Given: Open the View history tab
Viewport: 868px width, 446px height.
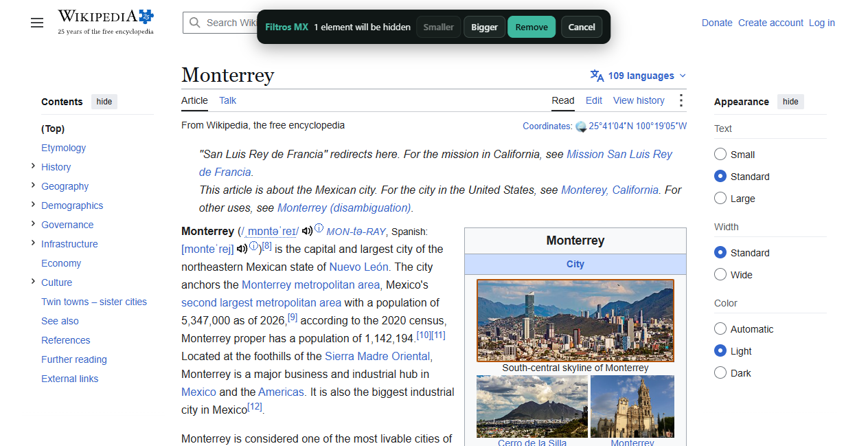Looking at the screenshot, I should click(639, 100).
